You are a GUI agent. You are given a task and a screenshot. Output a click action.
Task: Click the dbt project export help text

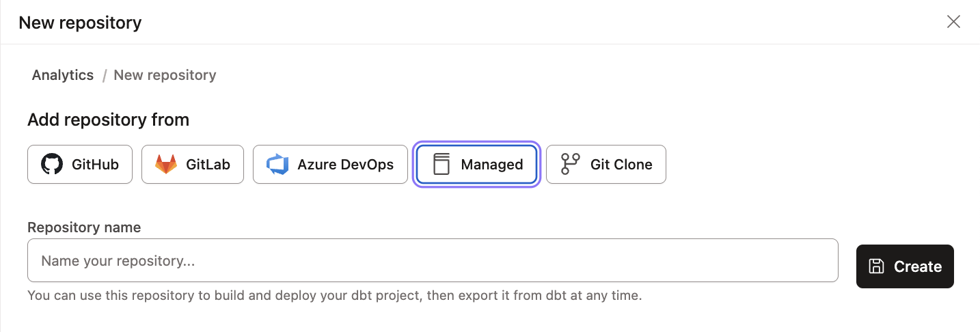334,296
